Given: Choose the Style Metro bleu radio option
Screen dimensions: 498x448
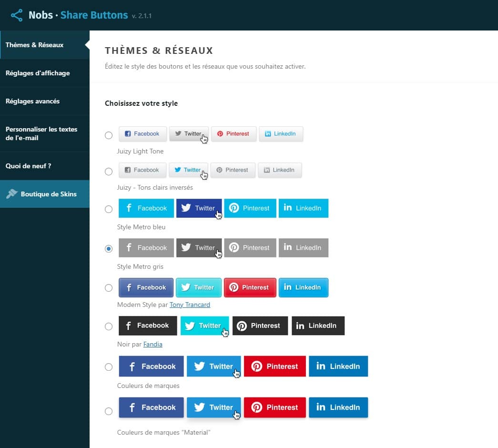Looking at the screenshot, I should pyautogui.click(x=109, y=209).
